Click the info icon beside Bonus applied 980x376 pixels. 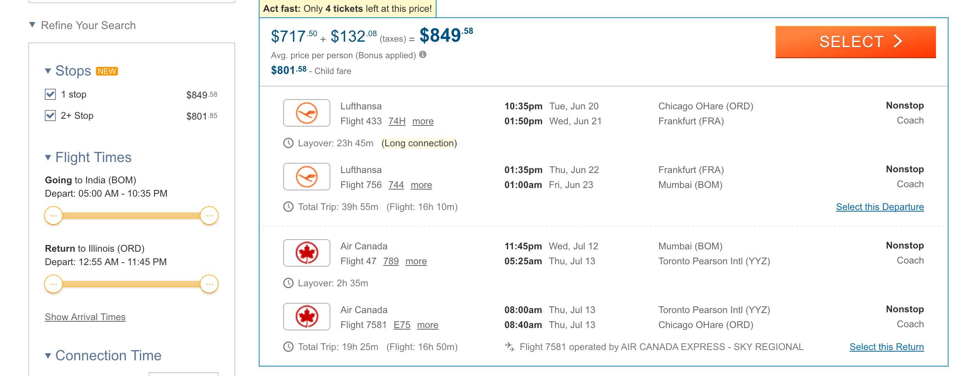tap(423, 55)
